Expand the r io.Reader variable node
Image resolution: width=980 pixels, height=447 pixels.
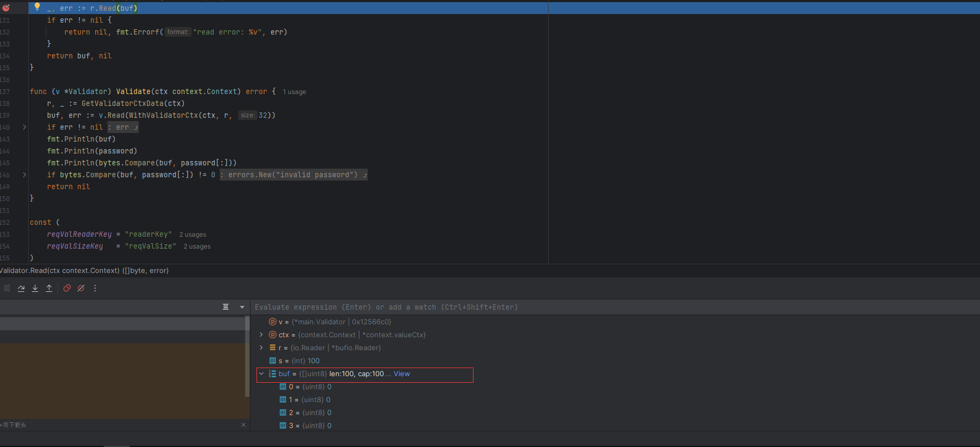click(261, 348)
